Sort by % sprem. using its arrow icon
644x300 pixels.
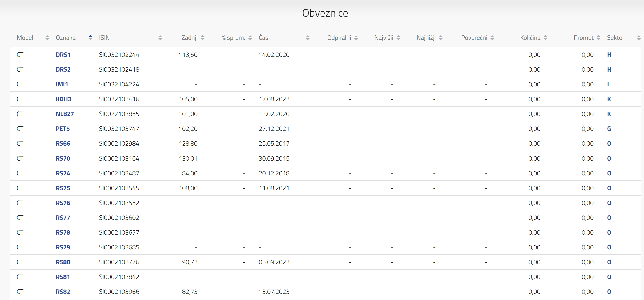pyautogui.click(x=250, y=38)
